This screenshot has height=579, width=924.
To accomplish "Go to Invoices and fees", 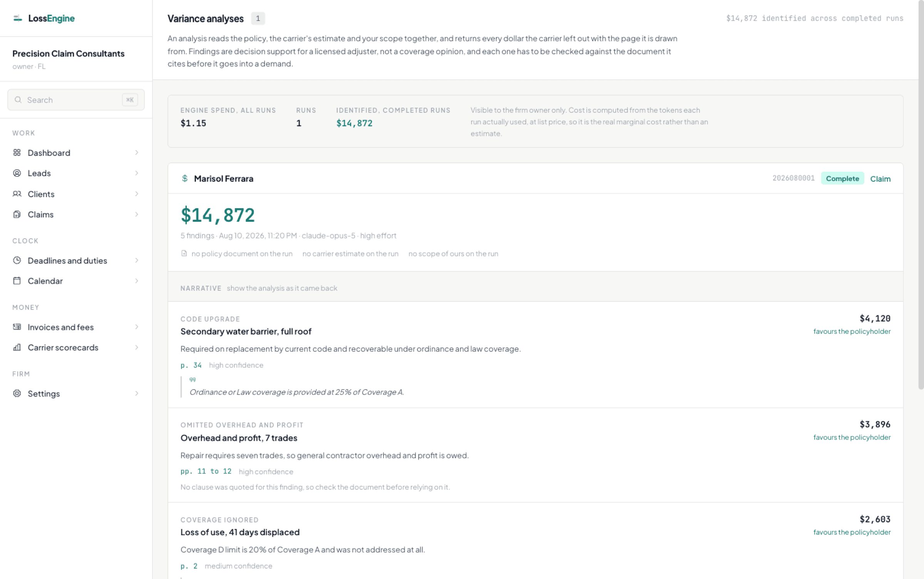I will [76, 327].
